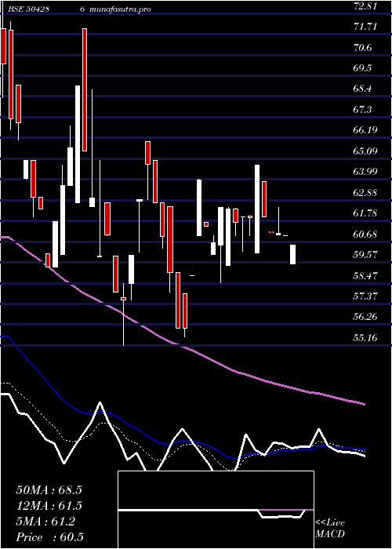Screen dimensions: 392x549
Task: Select the 59.57 price axis label
Action: (365, 255)
